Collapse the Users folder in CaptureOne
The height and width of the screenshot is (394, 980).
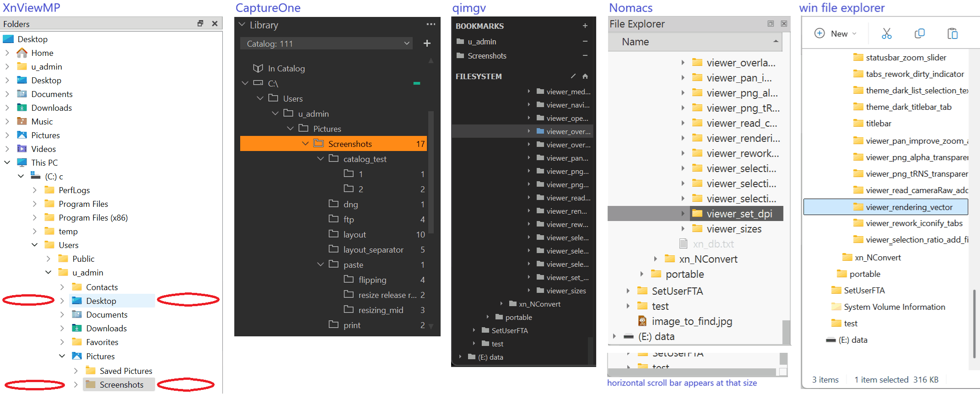[x=260, y=98]
